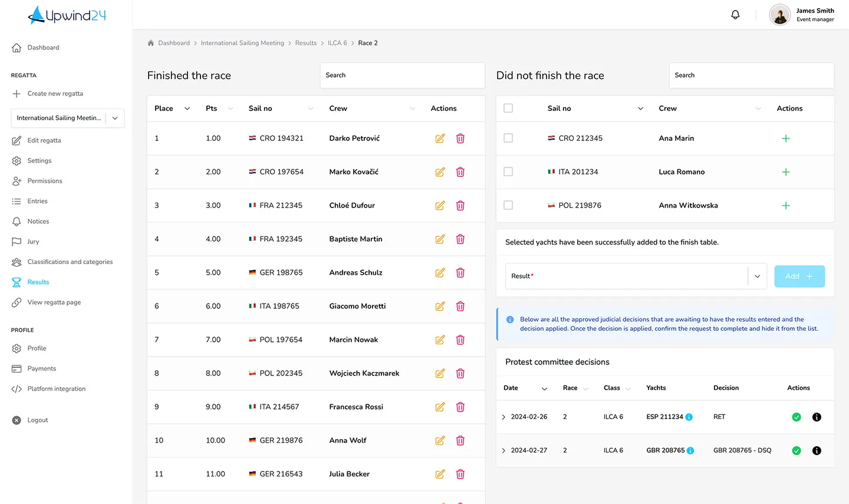Open Jury section in sidebar

pos(33,242)
